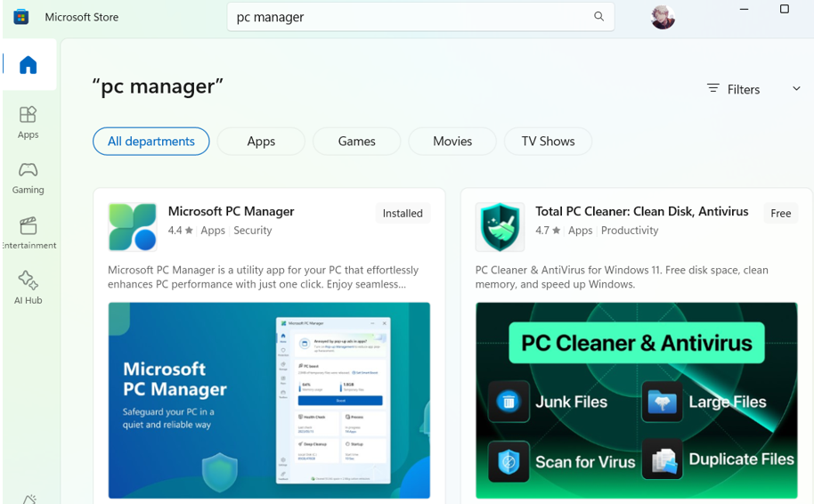This screenshot has width=814, height=504.
Task: Click inside the pc manager search box
Action: [x=420, y=17]
